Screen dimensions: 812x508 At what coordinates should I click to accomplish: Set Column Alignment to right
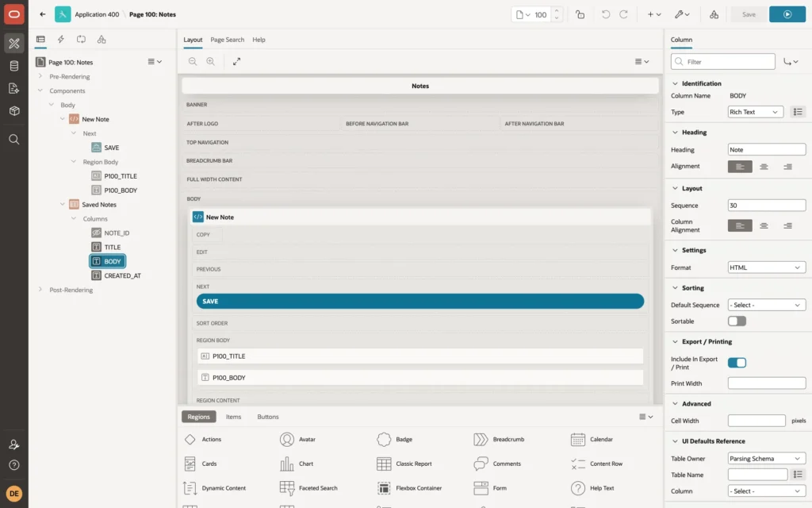click(x=787, y=225)
